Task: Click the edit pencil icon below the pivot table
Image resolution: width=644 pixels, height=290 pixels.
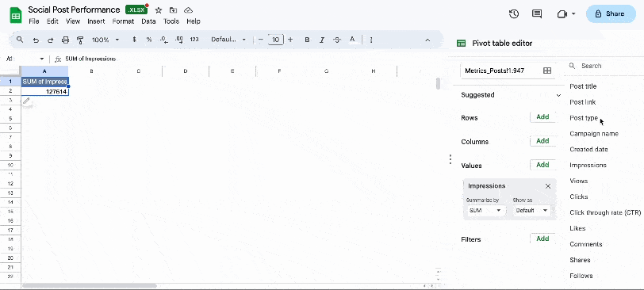Action: coord(26,101)
